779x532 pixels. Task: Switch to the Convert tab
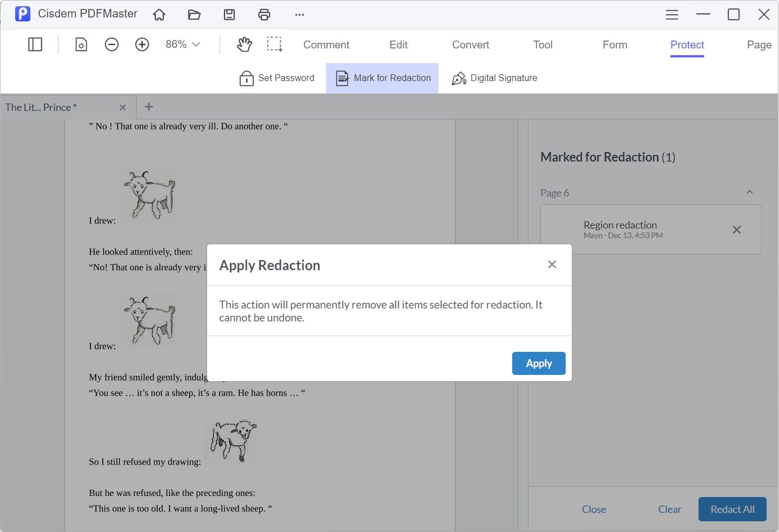(470, 44)
